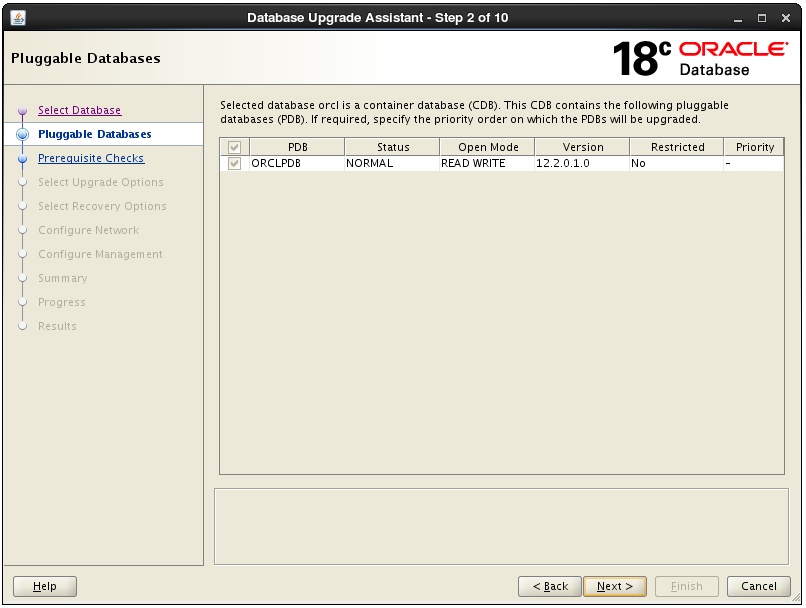806x608 pixels.
Task: Maximize the Upgrade Assistant window
Action: click(762, 19)
